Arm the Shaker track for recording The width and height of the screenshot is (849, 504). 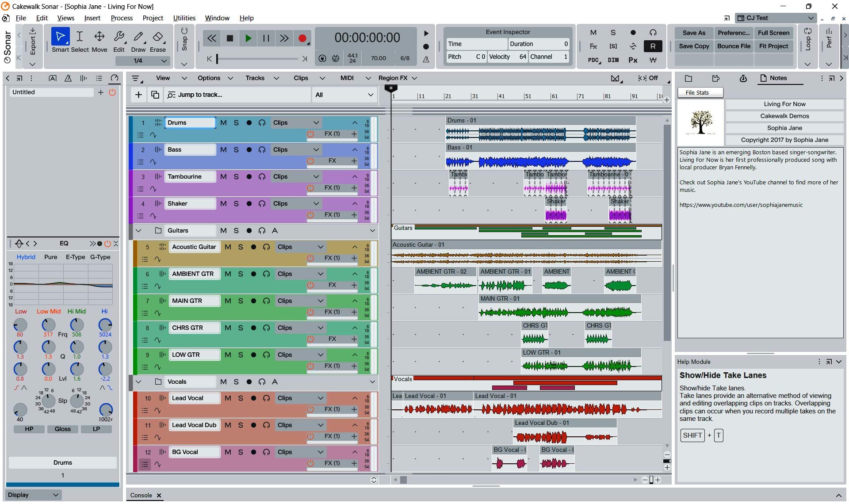[249, 203]
